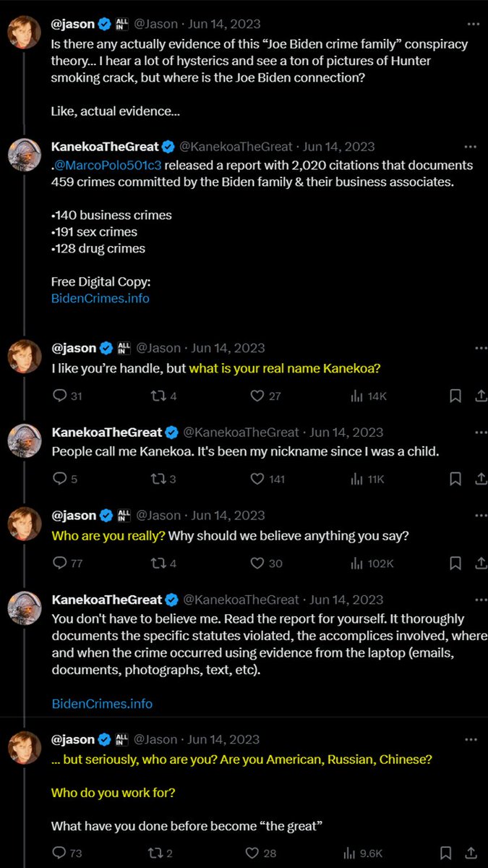Bookmark the 'People call me Kanekoa' tweet
488x868 pixels.
coord(455,479)
